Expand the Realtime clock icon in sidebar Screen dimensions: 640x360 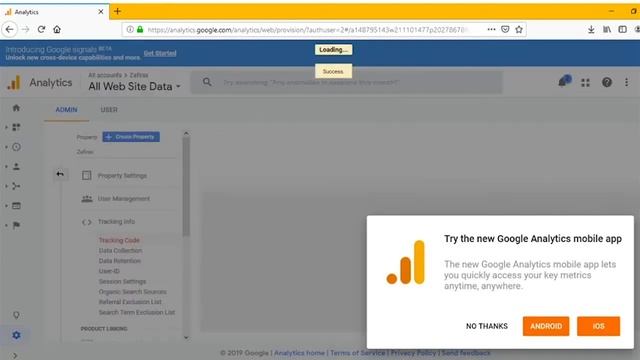coord(16,147)
